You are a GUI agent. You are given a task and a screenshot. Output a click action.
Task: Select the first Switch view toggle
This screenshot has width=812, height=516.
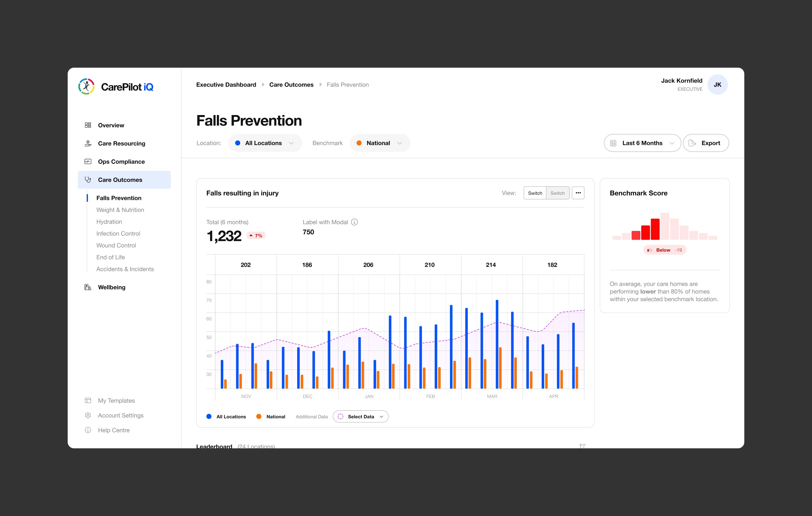pos(535,193)
